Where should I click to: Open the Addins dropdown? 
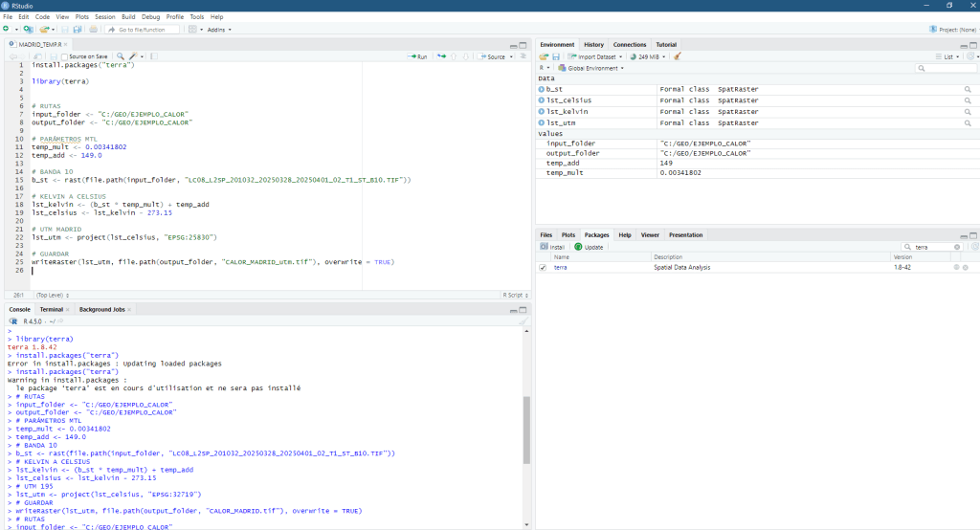click(x=218, y=30)
